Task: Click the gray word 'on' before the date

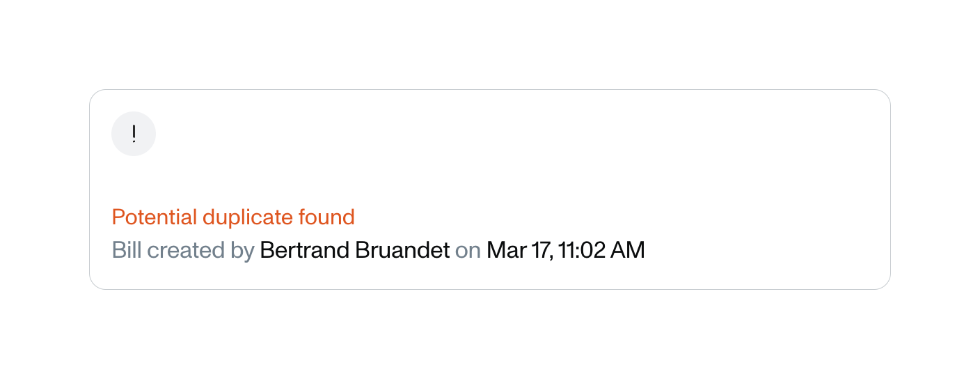Action: pos(468,250)
